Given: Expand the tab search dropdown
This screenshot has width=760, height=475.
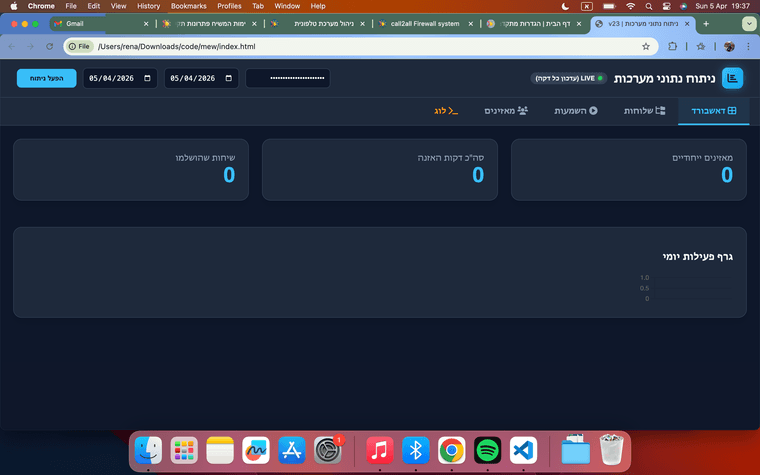Looking at the screenshot, I should [749, 24].
